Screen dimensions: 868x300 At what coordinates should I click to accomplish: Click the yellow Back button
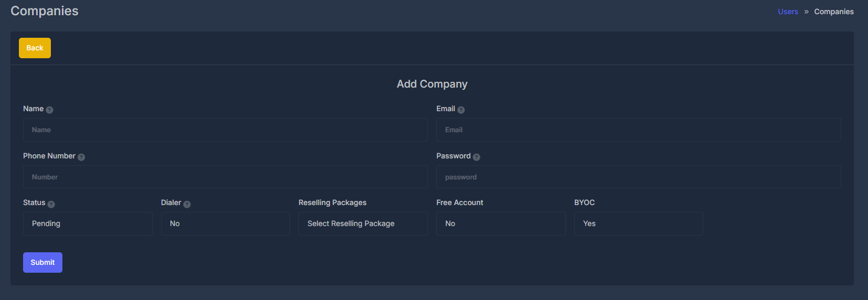(x=35, y=48)
